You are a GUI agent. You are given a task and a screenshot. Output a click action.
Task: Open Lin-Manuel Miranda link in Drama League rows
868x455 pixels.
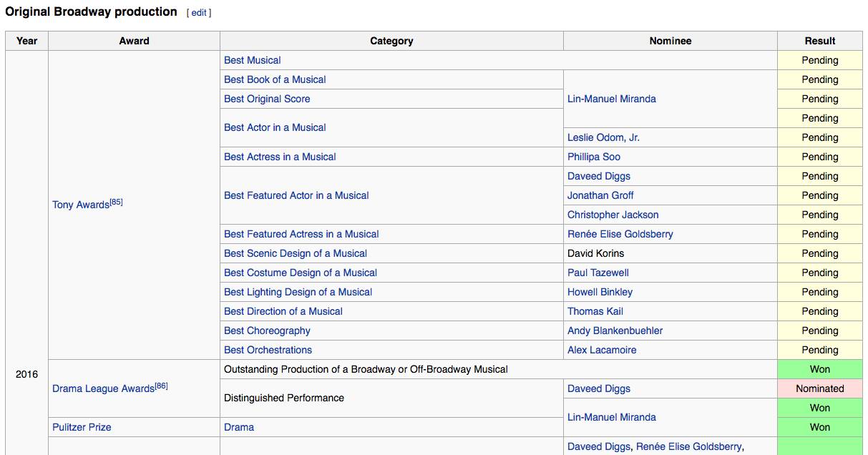(x=612, y=417)
